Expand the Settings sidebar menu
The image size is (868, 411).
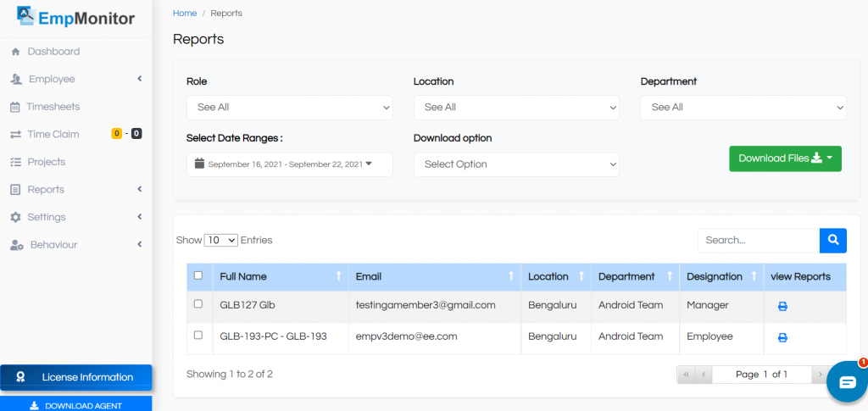point(75,217)
